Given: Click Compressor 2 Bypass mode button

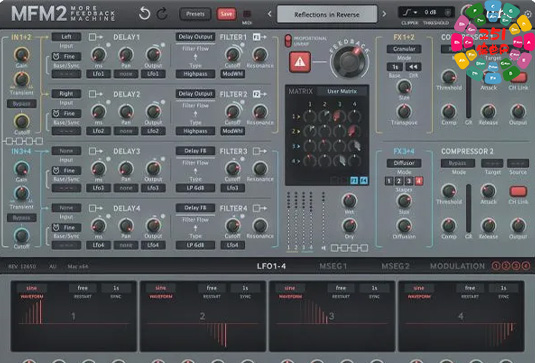Looking at the screenshot, I should pos(458,163).
